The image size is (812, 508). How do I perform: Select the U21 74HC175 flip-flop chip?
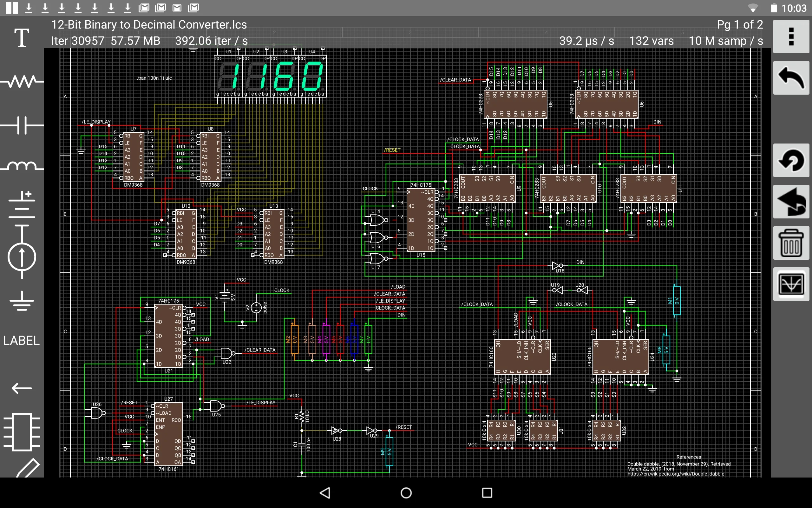168,336
